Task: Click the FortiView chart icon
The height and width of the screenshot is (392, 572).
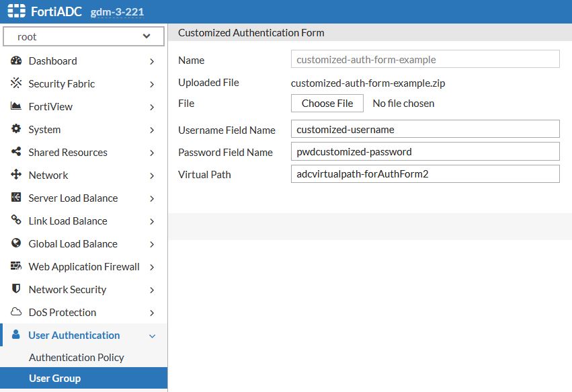Action: (x=15, y=106)
